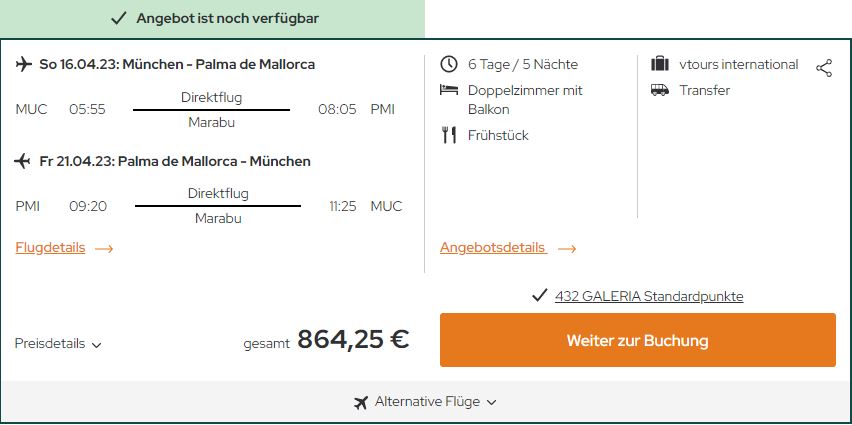Image resolution: width=852 pixels, height=425 pixels.
Task: Click the return flight airplane icon
Action: (22, 161)
